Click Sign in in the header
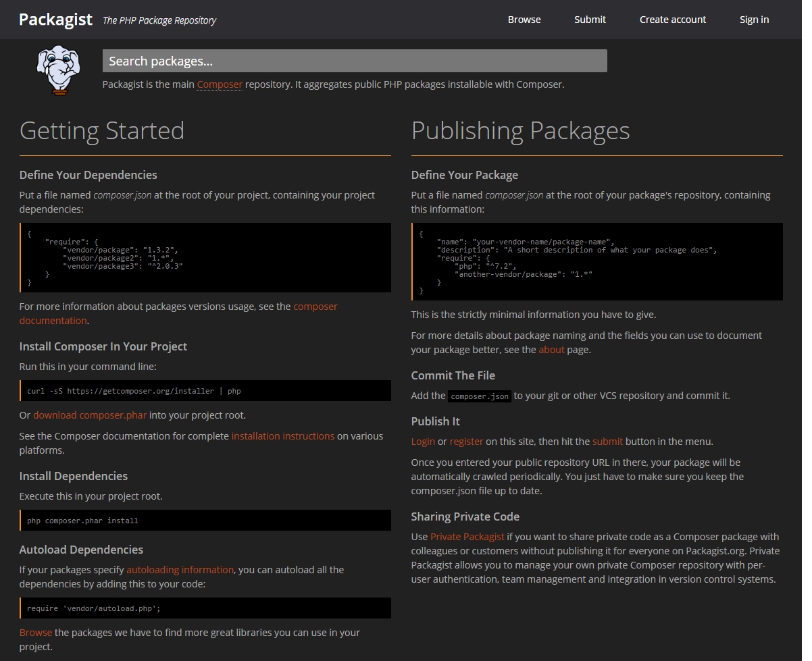The height and width of the screenshot is (661, 812). pyautogui.click(x=754, y=20)
